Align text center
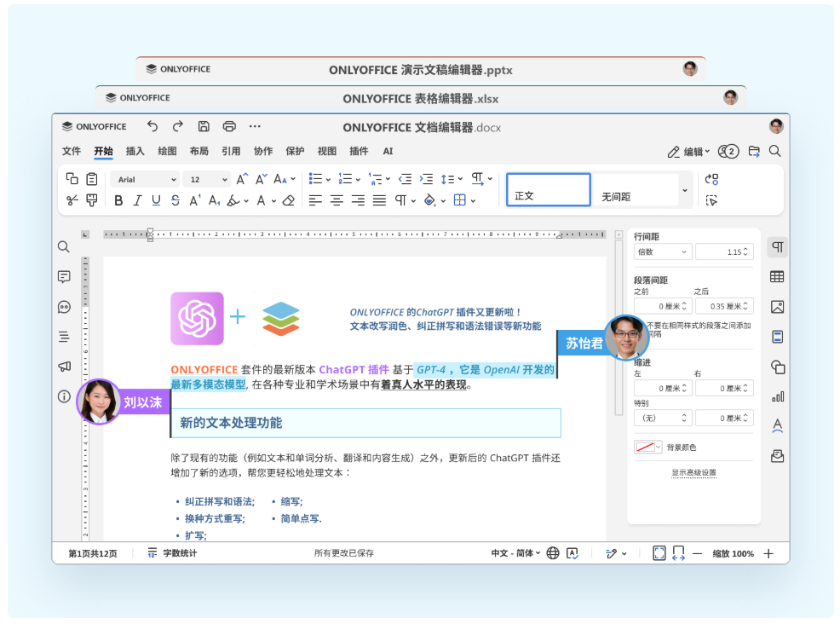The width and height of the screenshot is (840, 624). pos(337,200)
